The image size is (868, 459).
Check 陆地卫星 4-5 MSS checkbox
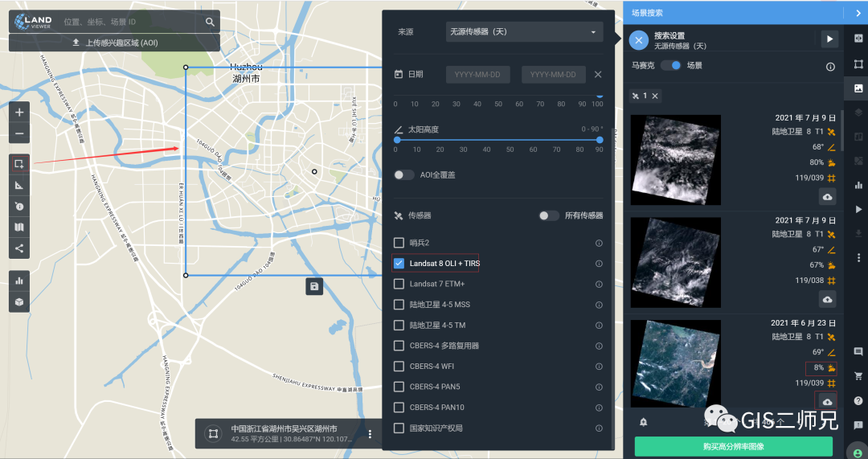[x=399, y=305]
